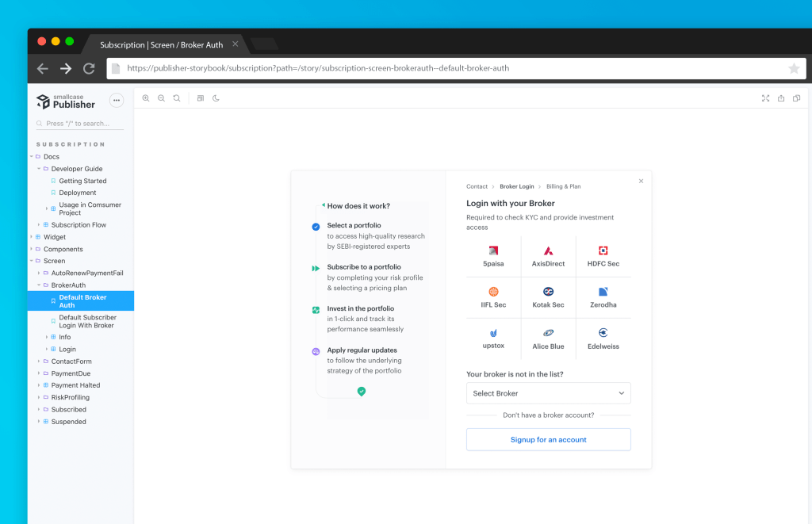
Task: Click the zoom in toolbar icon
Action: click(146, 98)
